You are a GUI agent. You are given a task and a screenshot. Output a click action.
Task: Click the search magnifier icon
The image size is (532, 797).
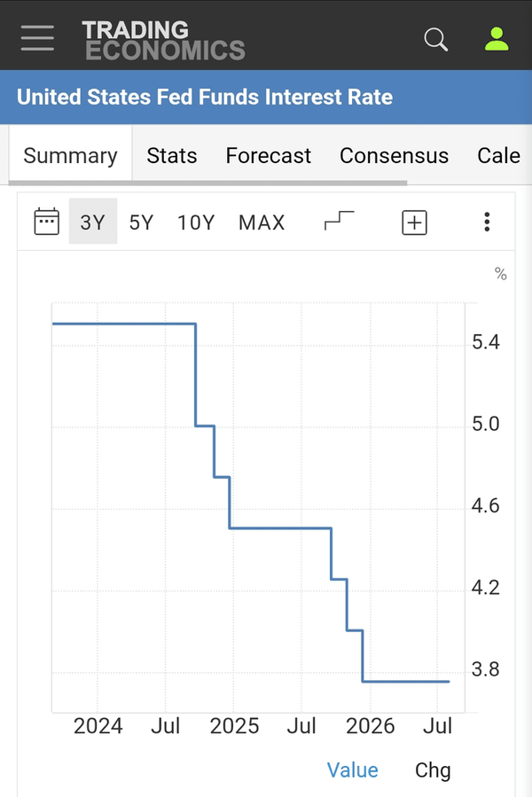(x=436, y=39)
